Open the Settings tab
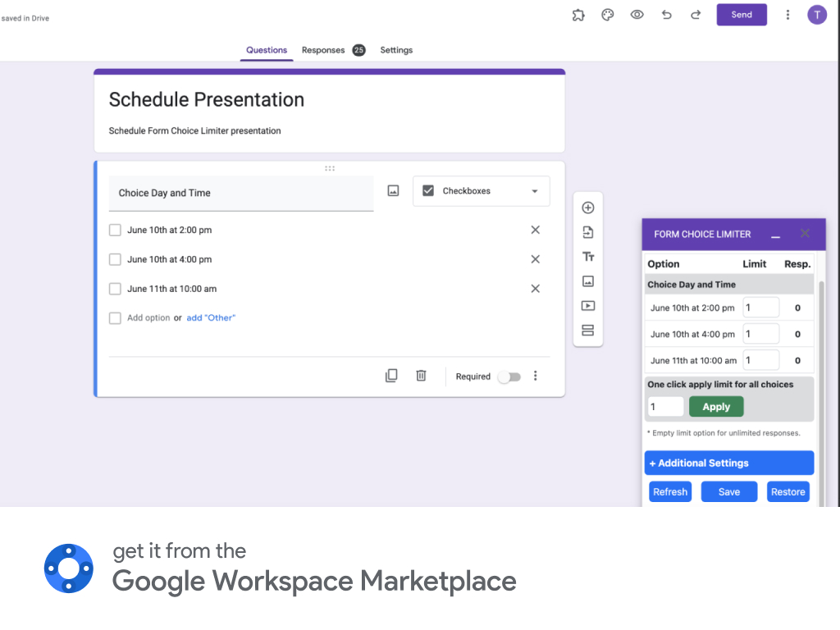840x630 pixels. [396, 50]
